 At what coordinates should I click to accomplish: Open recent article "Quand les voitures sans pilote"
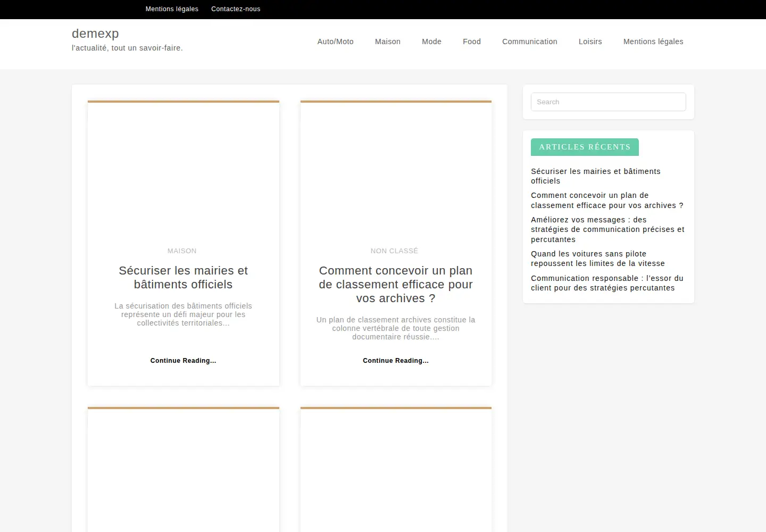coord(598,259)
